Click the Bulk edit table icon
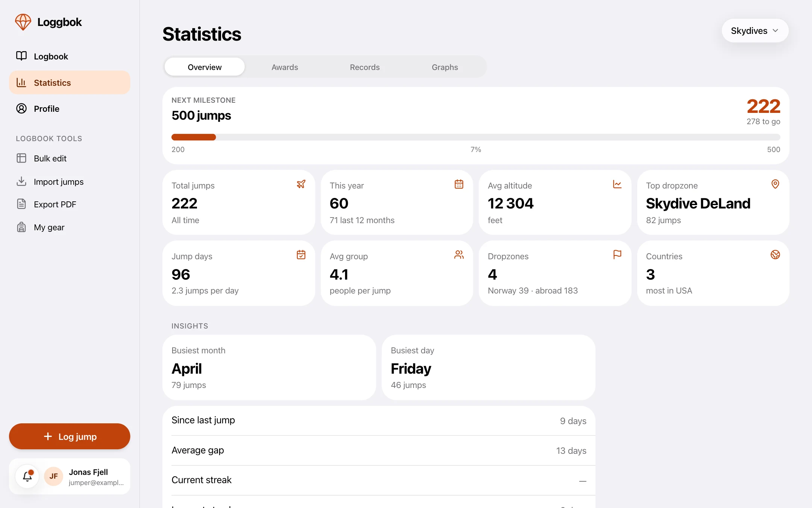 (x=21, y=158)
